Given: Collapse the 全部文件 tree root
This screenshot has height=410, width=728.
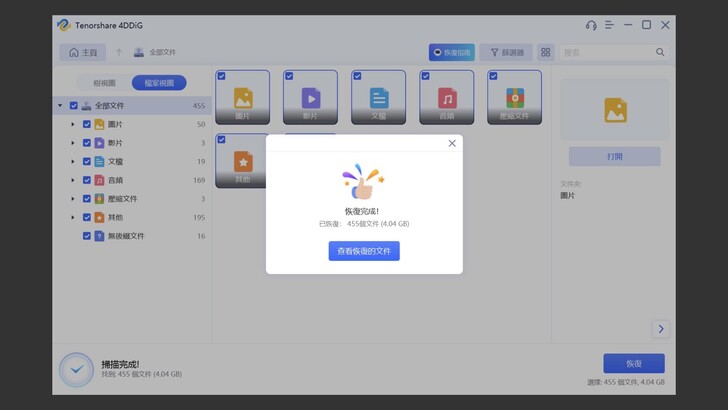Looking at the screenshot, I should (60, 106).
